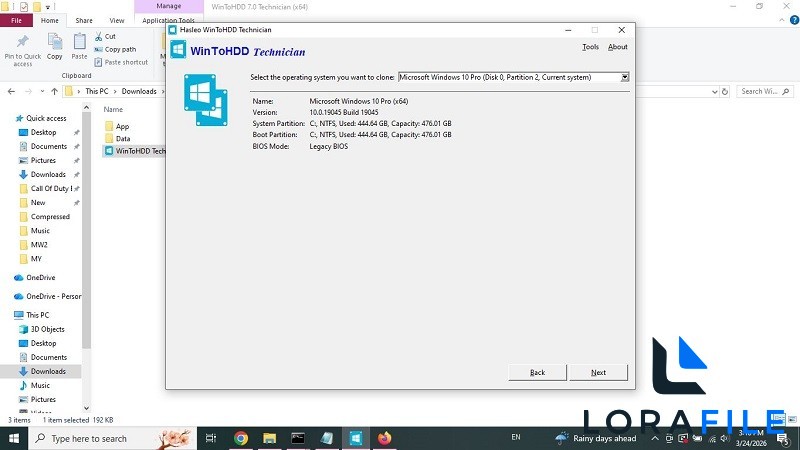Click the Name column header
The width and height of the screenshot is (800, 450).
[113, 109]
